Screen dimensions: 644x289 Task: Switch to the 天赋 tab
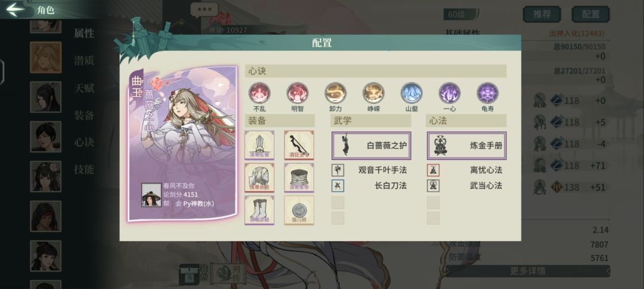click(84, 88)
